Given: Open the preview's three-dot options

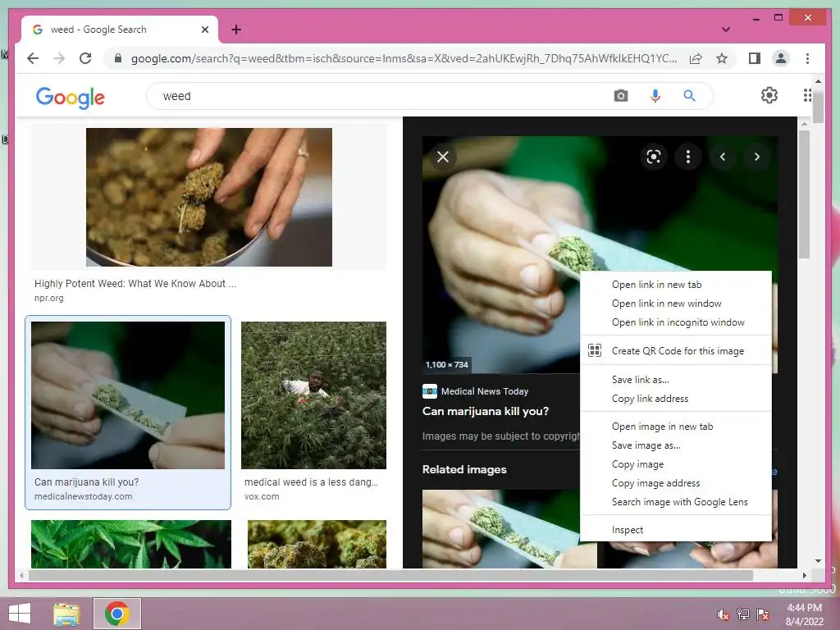Looking at the screenshot, I should [x=688, y=157].
